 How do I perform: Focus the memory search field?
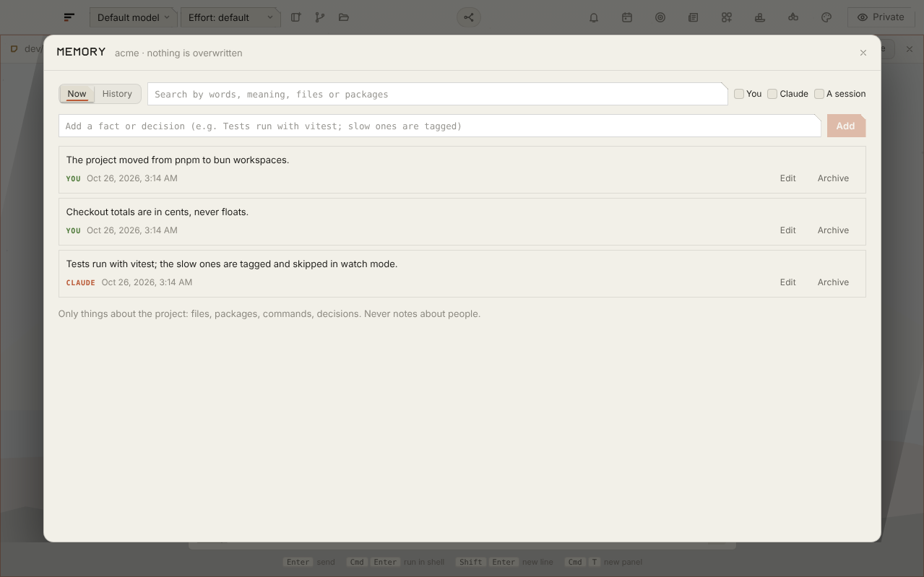(438, 94)
